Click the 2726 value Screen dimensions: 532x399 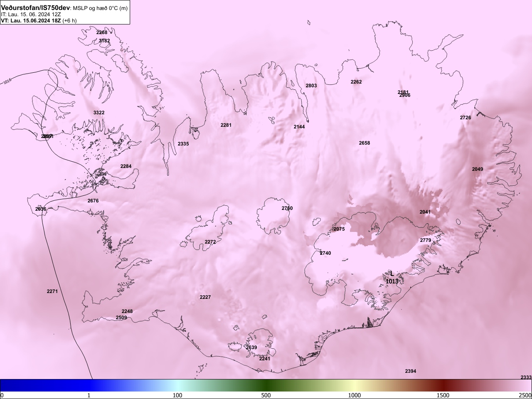[465, 118]
